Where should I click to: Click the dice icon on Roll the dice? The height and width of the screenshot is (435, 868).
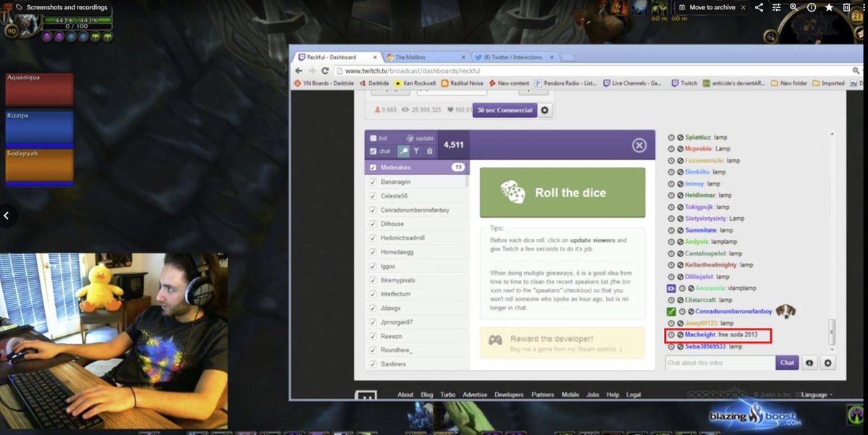(513, 192)
